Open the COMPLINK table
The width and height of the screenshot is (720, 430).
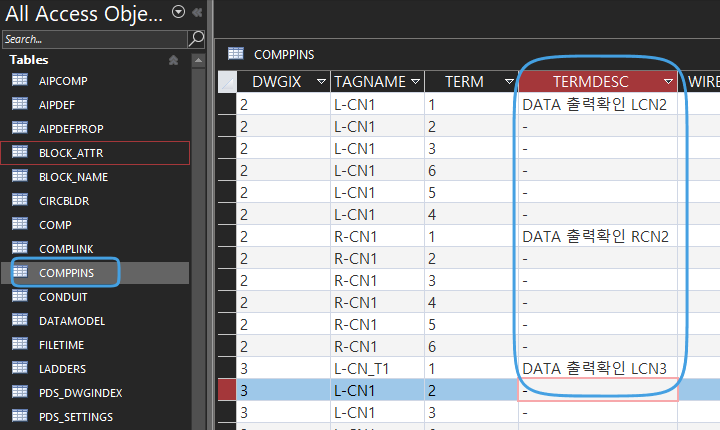[x=96, y=249]
